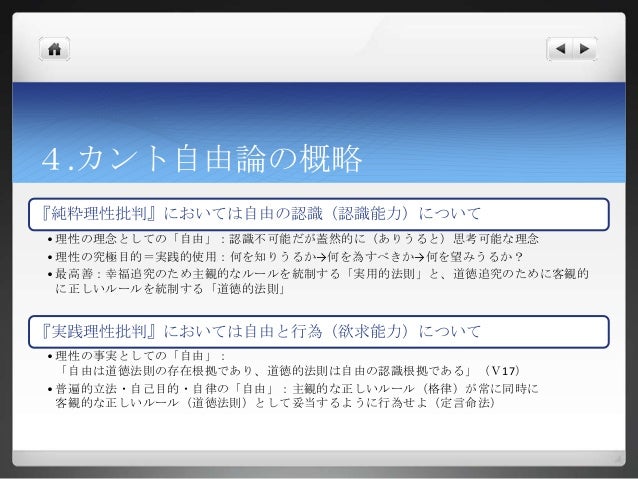Select continuation line に正しいルールを統制する「道徳的法則」
638x479 pixels.
(170, 289)
